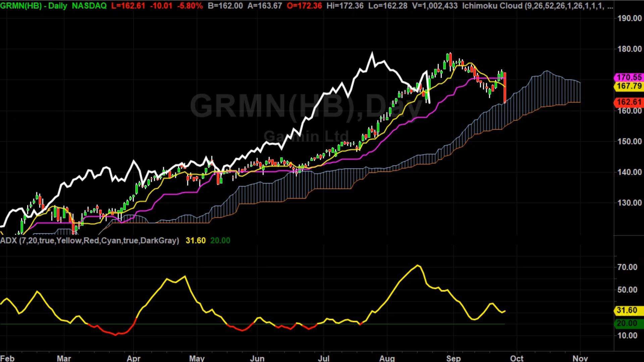The height and width of the screenshot is (362, 644).
Task: Click the ask A=163.67 value
Action: pyautogui.click(x=265, y=6)
